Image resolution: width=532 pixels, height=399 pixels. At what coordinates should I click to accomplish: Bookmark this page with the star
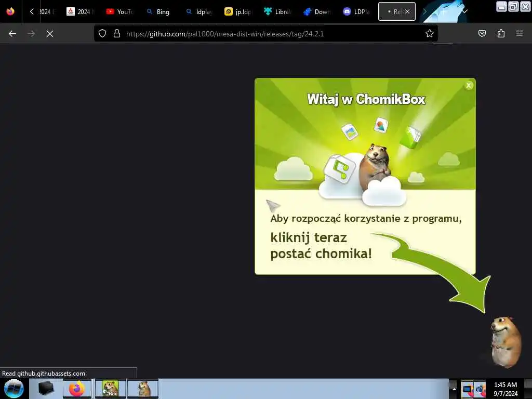tap(430, 34)
